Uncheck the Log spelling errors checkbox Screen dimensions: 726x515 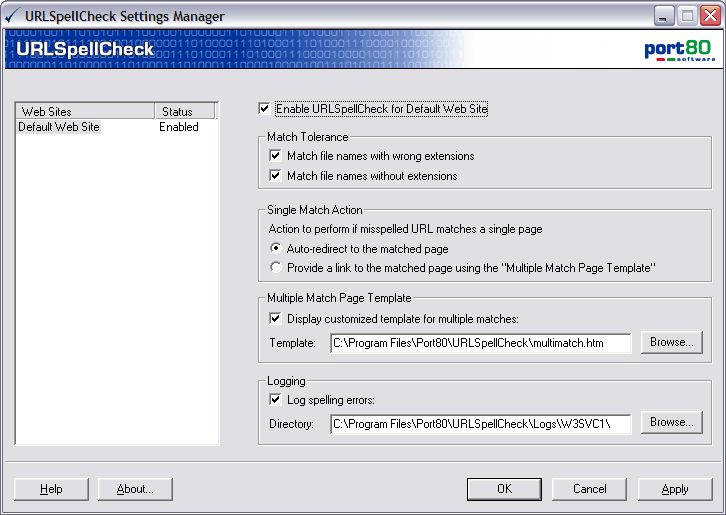[x=275, y=400]
